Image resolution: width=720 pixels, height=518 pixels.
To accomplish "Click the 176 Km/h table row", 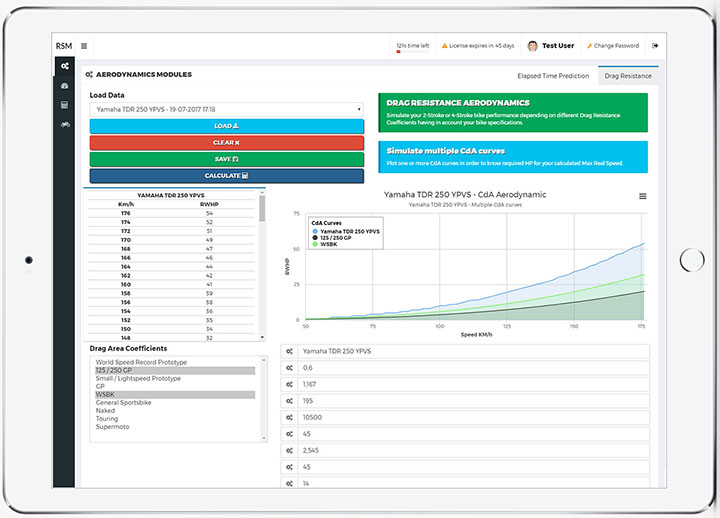I will pos(171,214).
